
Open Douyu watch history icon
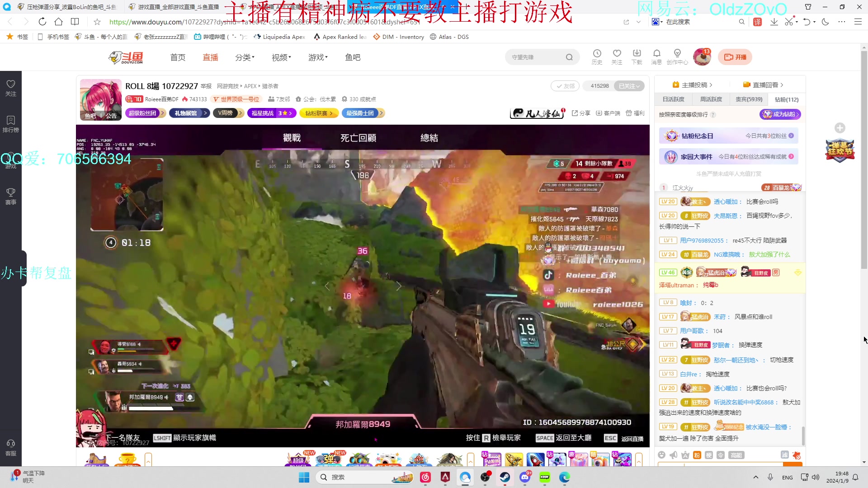[597, 57]
